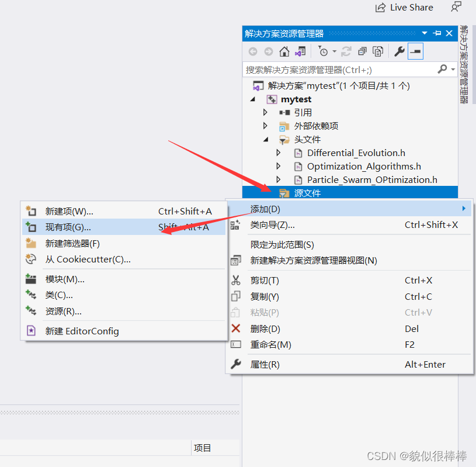Open the pending changes filter dropdown arrow
The height and width of the screenshot is (467, 476).
coord(334,51)
